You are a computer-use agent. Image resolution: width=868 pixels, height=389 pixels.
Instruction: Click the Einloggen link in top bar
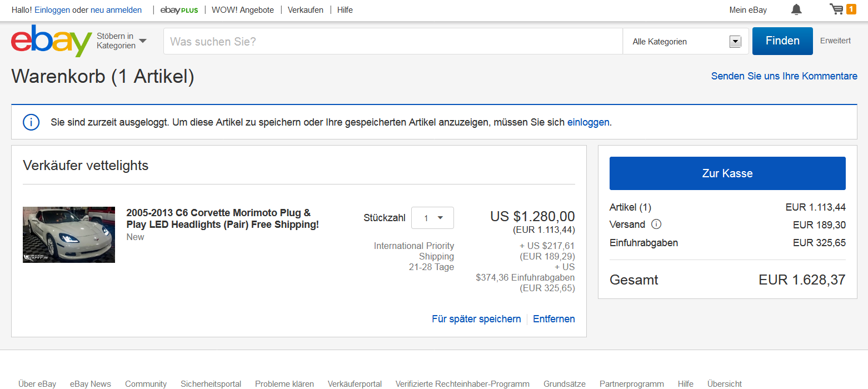click(52, 10)
